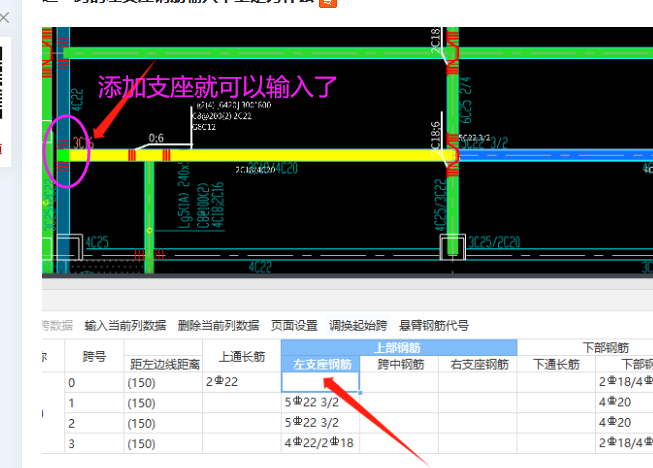Click the empty right support rebar cell in span 1

pos(478,403)
